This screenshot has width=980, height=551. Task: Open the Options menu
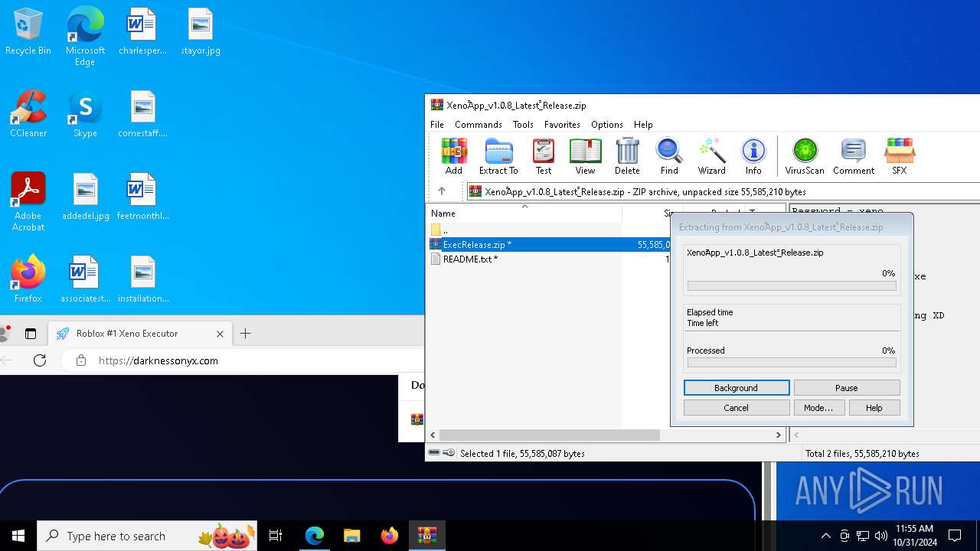tap(607, 125)
